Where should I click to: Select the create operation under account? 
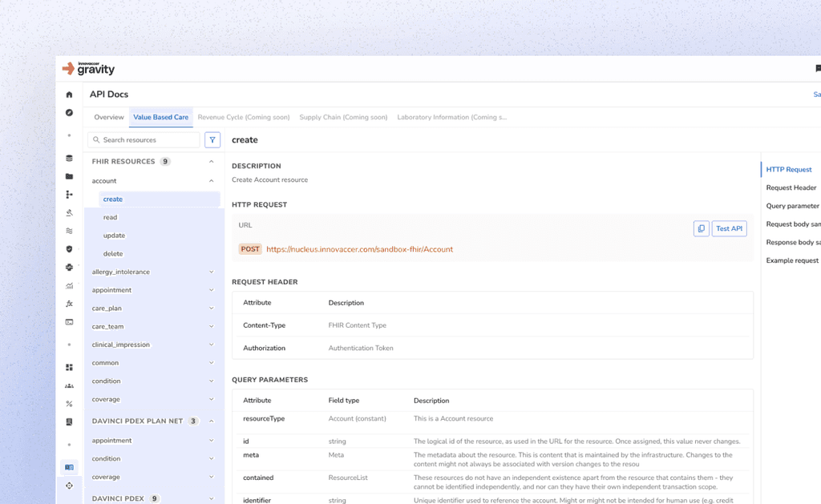pos(160,200)
